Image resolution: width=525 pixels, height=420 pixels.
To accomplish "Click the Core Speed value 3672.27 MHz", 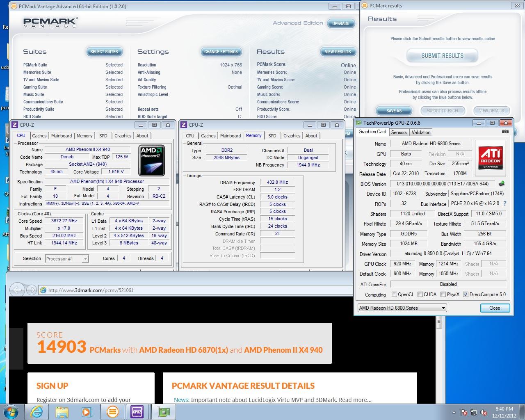I will (x=64, y=221).
